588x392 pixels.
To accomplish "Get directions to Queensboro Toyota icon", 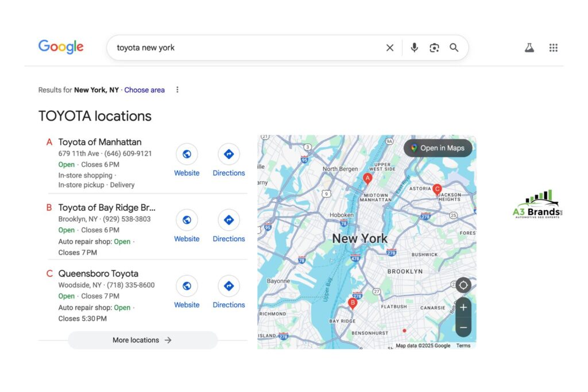I will click(x=229, y=286).
